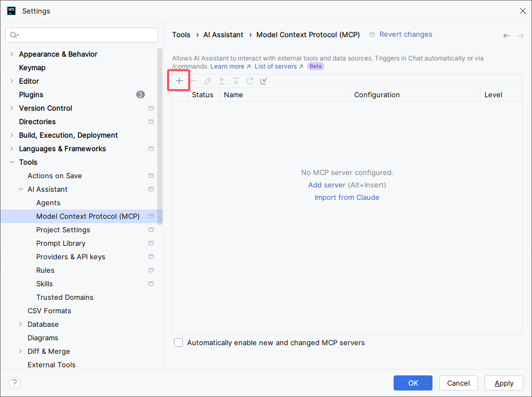Click the WebStorm logo in title bar
532x397 pixels.
point(11,10)
